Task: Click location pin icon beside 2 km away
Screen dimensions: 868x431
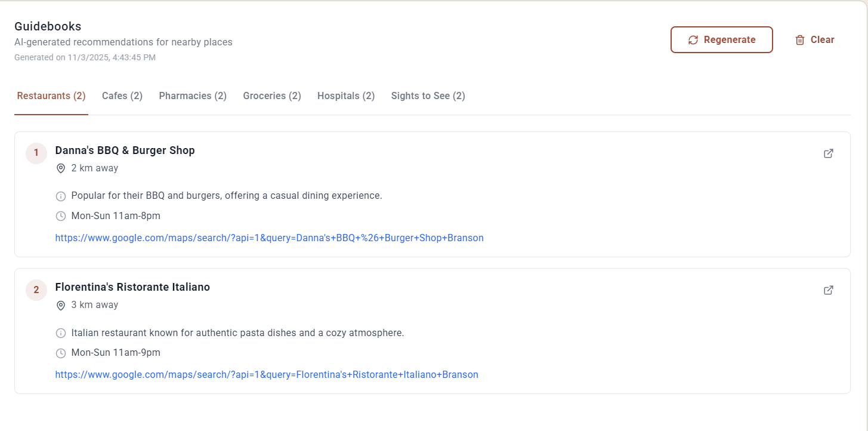Action: tap(60, 168)
